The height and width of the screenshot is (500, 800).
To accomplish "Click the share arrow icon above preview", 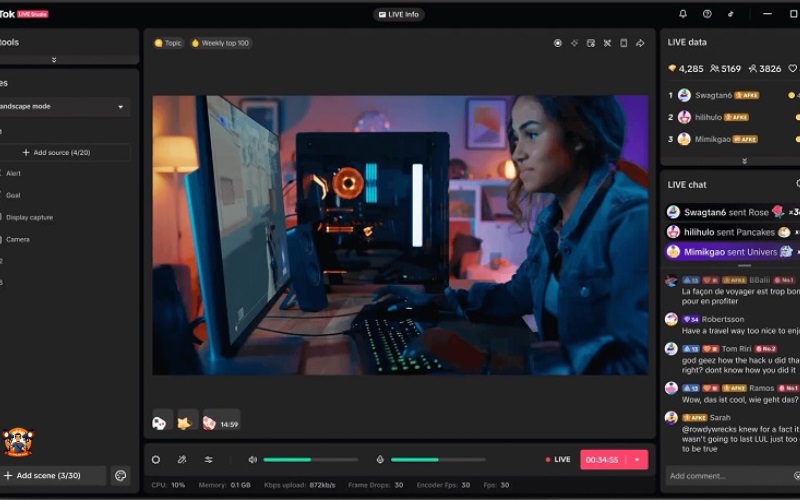I will pos(640,43).
